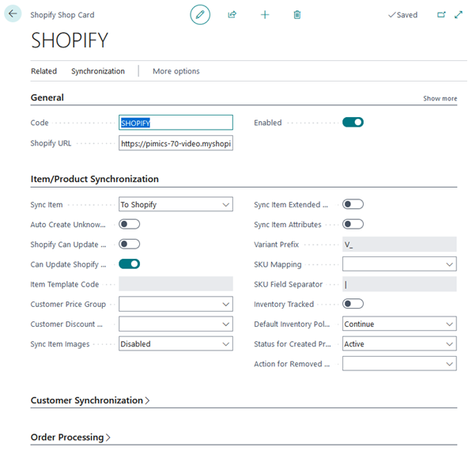This screenshot has height=455, width=476.
Task: Toggle Auto Create Unknown Items switch
Action: pyautogui.click(x=130, y=224)
